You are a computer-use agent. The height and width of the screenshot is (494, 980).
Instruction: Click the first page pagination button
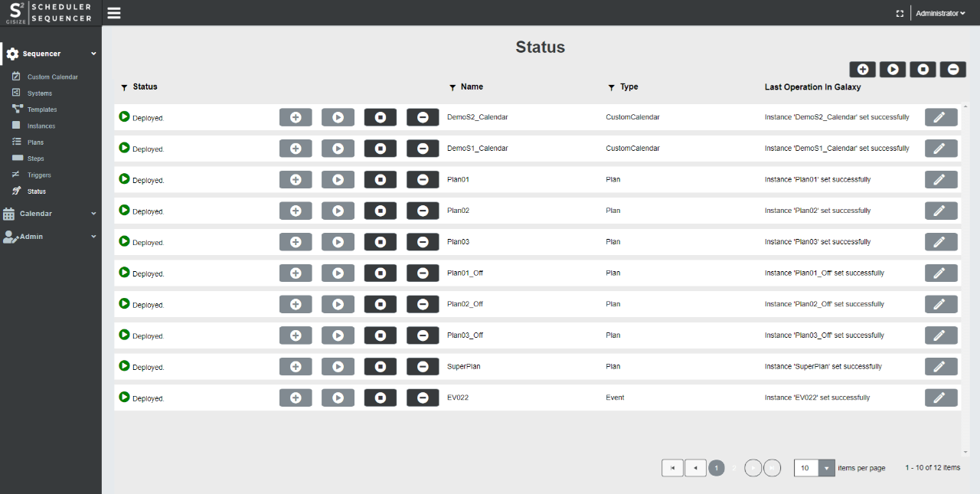click(x=672, y=468)
